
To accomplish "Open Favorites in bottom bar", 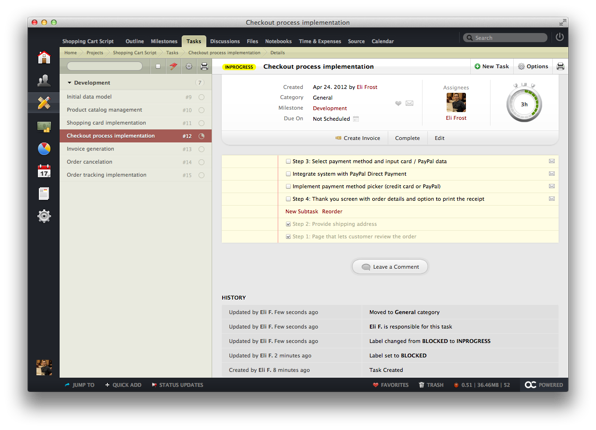I will tap(391, 385).
